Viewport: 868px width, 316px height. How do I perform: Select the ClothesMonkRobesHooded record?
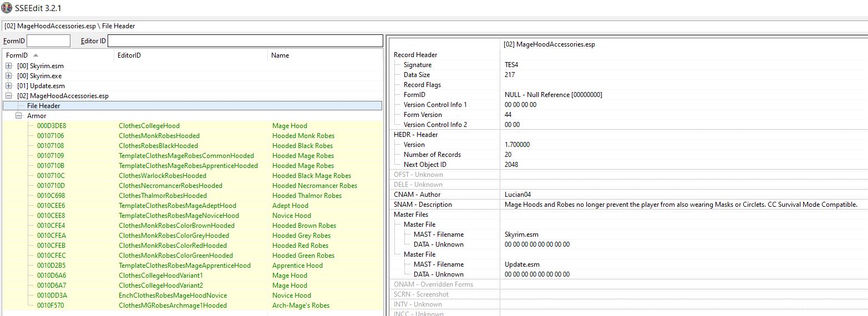click(159, 136)
